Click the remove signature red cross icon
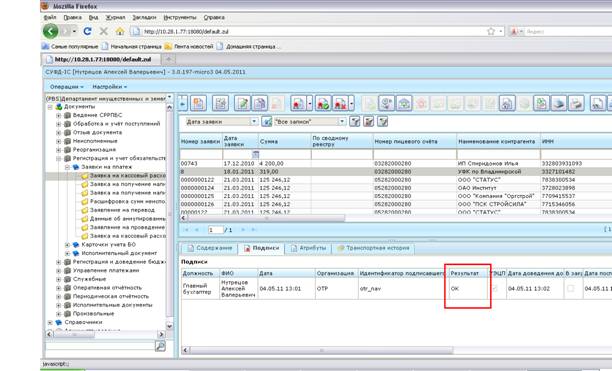 pyautogui.click(x=340, y=103)
